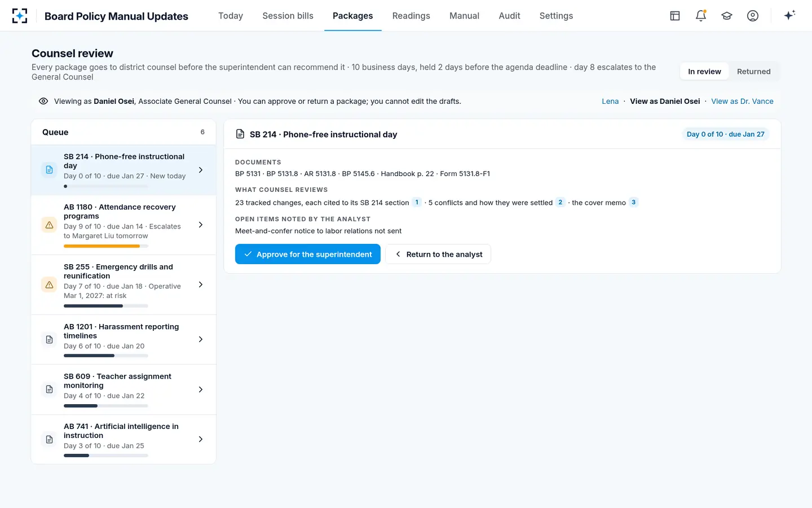Click the AB 1180 warning icon
Viewport: 812px width, 508px height.
click(x=49, y=225)
